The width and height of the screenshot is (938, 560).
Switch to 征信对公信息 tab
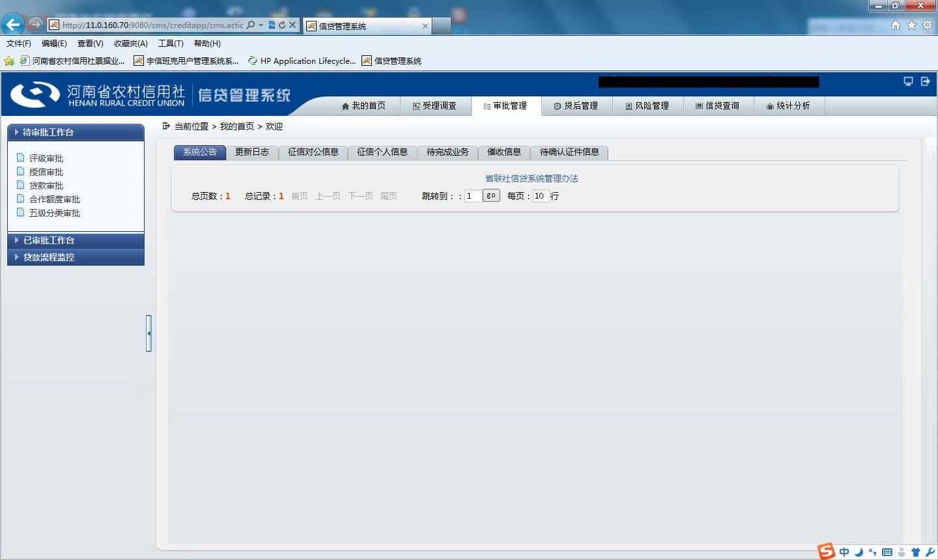pyautogui.click(x=313, y=152)
